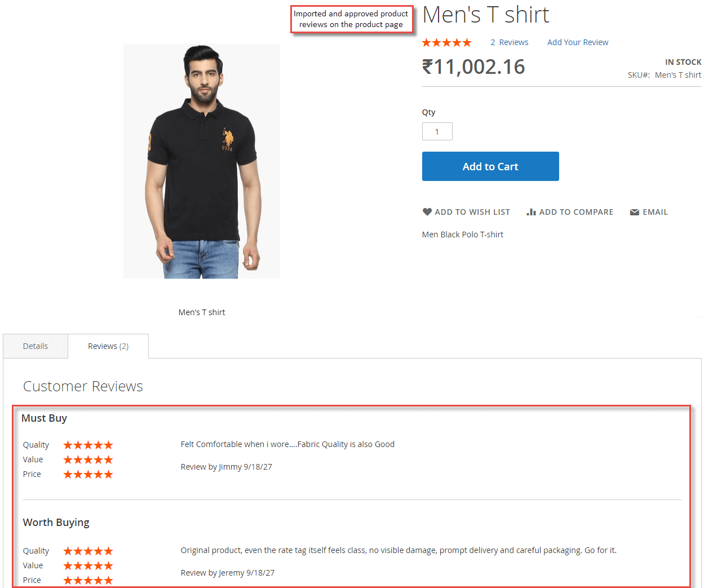Click product rating stars under the title
The width and height of the screenshot is (704, 588).
point(446,42)
